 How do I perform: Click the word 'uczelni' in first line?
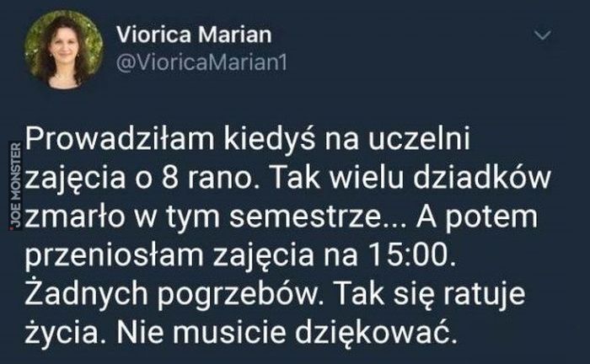coord(418,138)
